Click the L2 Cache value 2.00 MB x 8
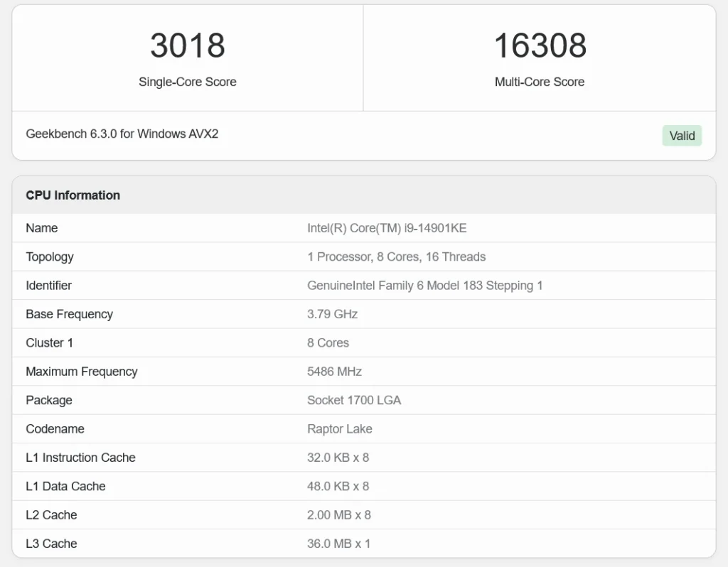The width and height of the screenshot is (728, 567). (x=338, y=515)
